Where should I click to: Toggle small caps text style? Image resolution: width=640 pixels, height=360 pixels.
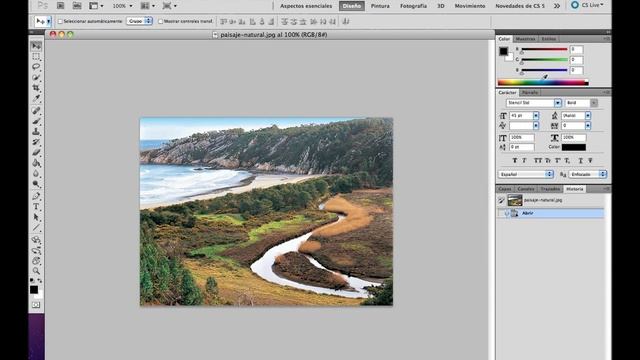[548, 160]
